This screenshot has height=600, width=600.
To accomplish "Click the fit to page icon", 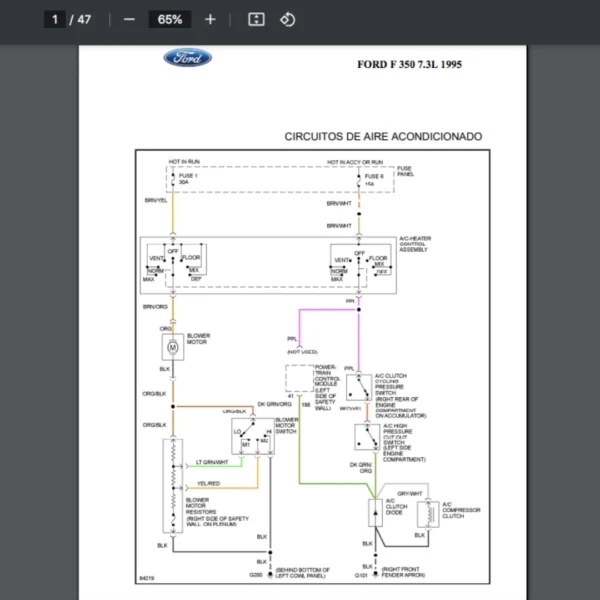I will tap(256, 19).
